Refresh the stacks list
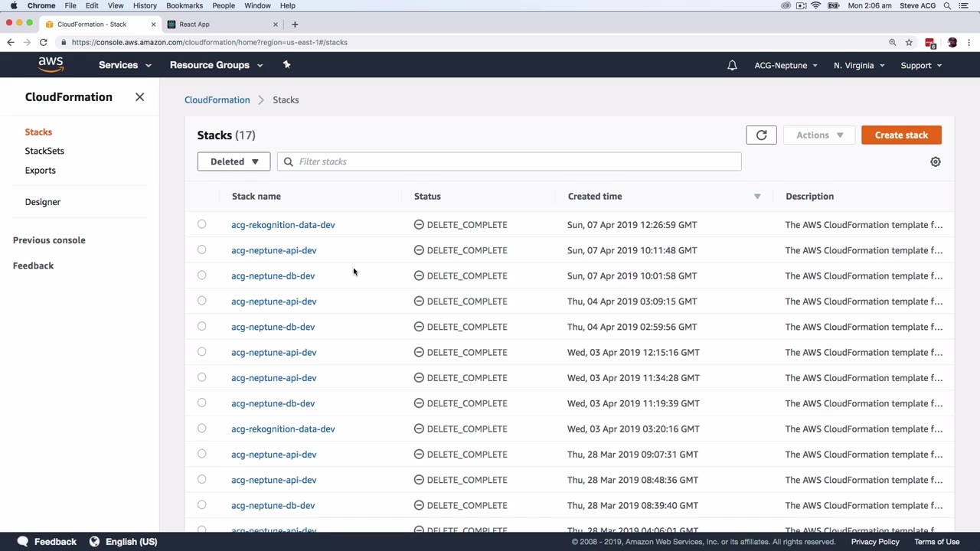The height and width of the screenshot is (551, 980). pyautogui.click(x=761, y=135)
